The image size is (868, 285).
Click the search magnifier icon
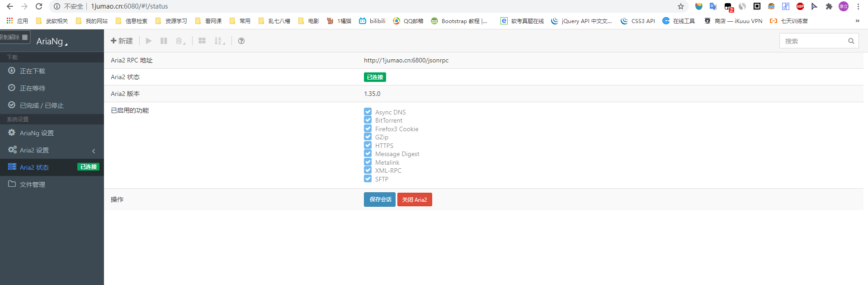tap(851, 41)
